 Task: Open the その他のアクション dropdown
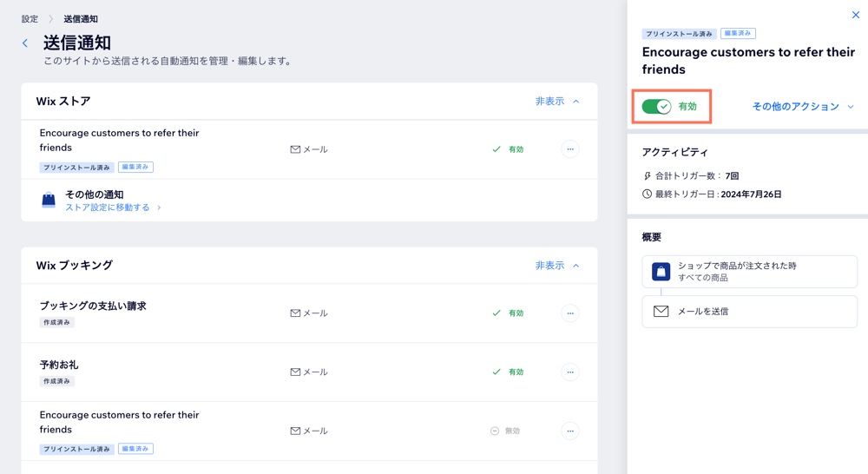coord(803,106)
